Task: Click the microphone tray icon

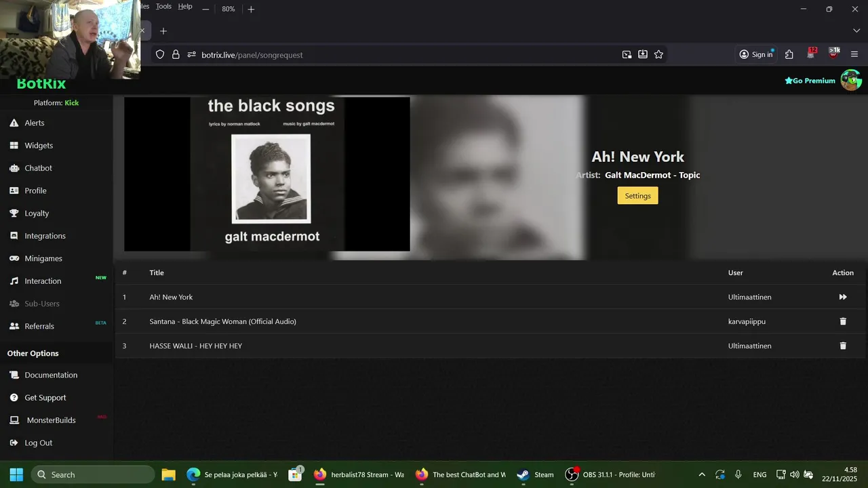Action: pyautogui.click(x=738, y=474)
